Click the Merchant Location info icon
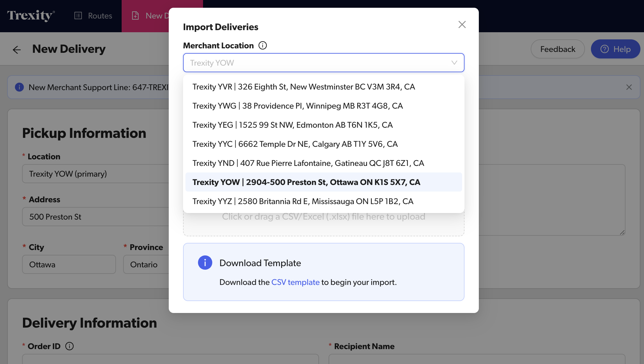Image resolution: width=644 pixels, height=364 pixels. point(262,45)
